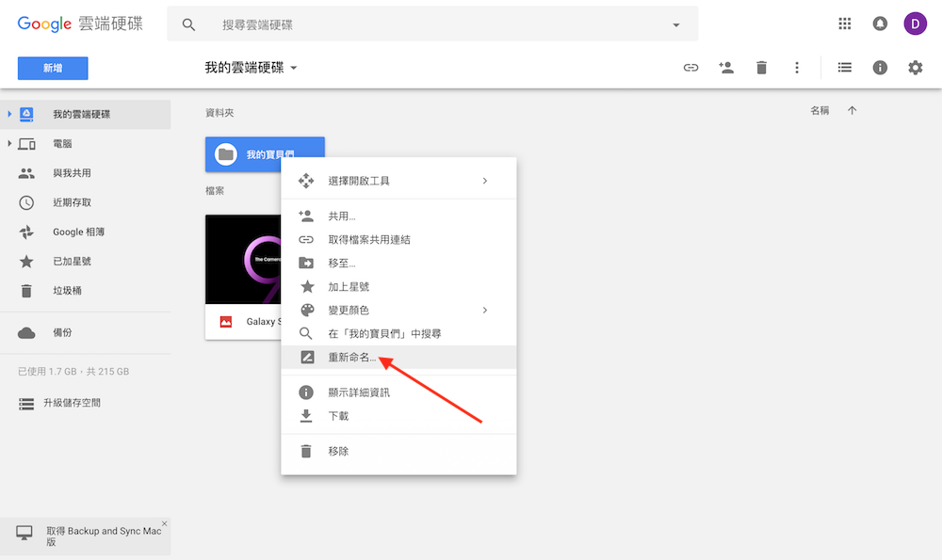Image resolution: width=942 pixels, height=560 pixels.
Task: Expand search options with the search dropdown arrow
Action: pos(675,24)
